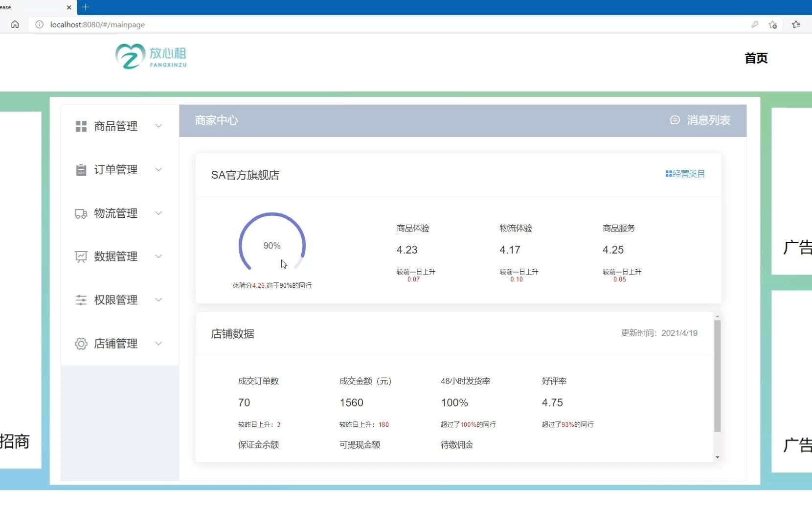Close the current browser tab
This screenshot has height=508, width=812.
point(69,7)
